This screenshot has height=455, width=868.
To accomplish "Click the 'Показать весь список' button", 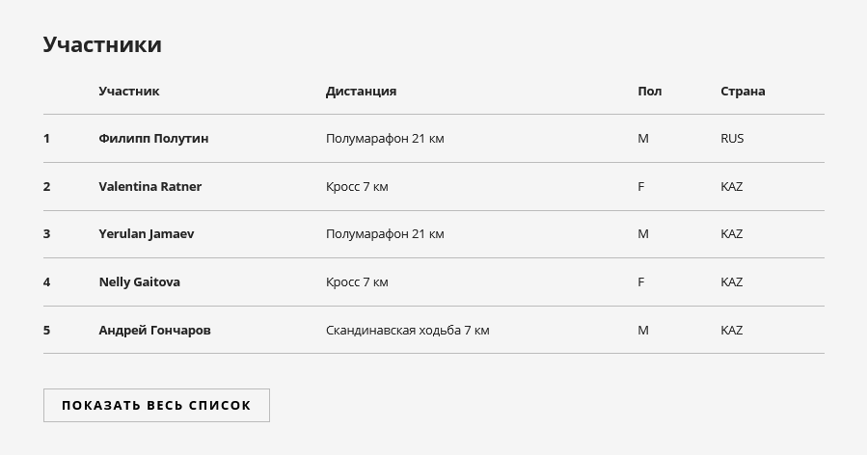I will point(156,405).
